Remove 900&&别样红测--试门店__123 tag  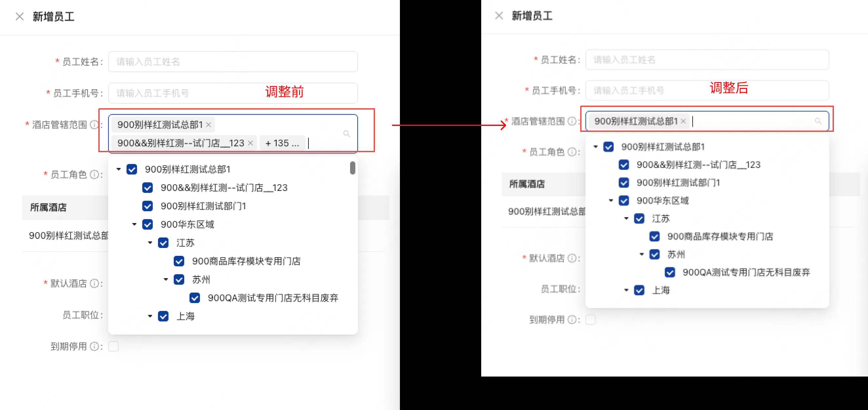click(250, 143)
